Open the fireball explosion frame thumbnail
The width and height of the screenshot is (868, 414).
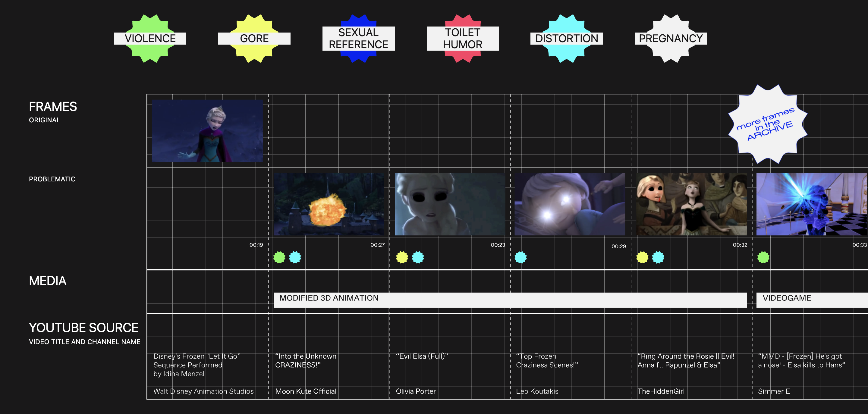(329, 204)
